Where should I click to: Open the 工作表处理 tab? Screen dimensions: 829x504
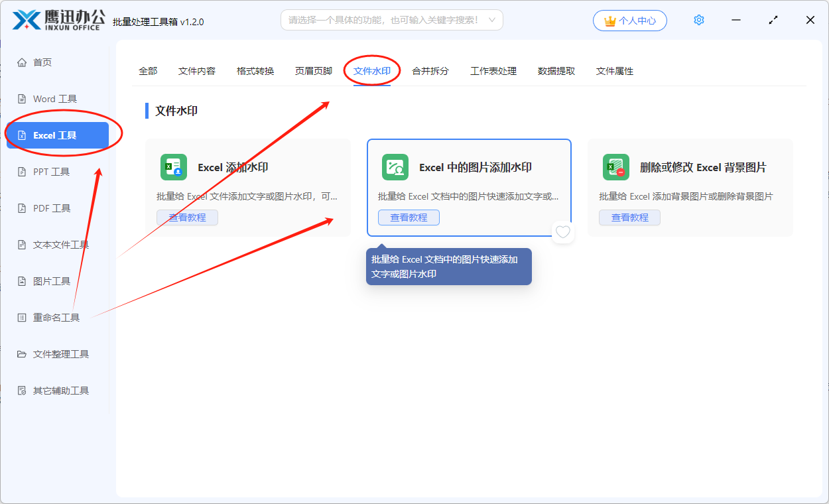click(493, 71)
